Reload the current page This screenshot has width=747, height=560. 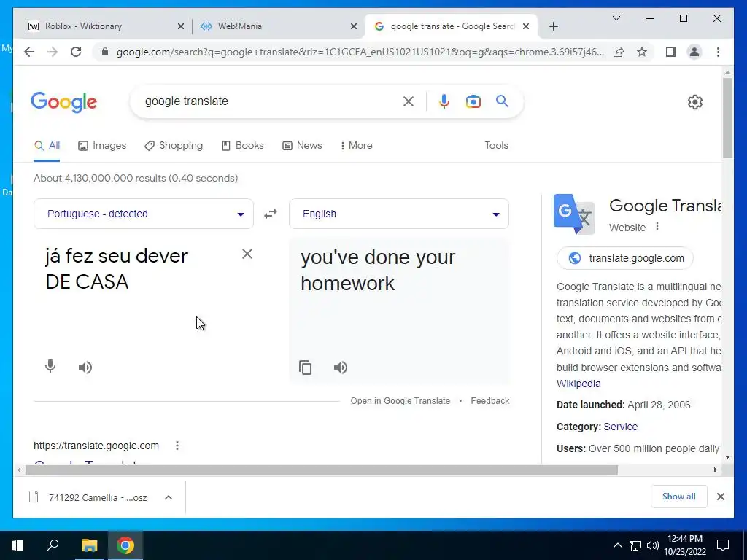coord(76,52)
